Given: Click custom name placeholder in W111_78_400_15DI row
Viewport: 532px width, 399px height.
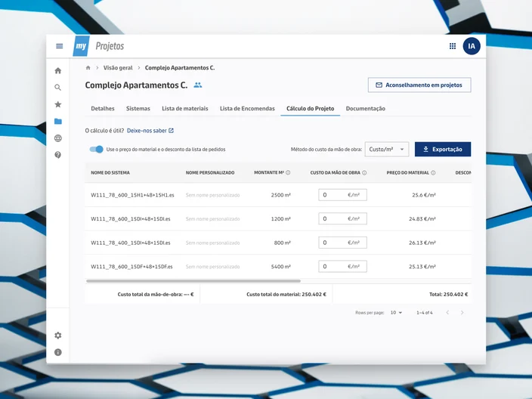Looking at the screenshot, I should (213, 243).
